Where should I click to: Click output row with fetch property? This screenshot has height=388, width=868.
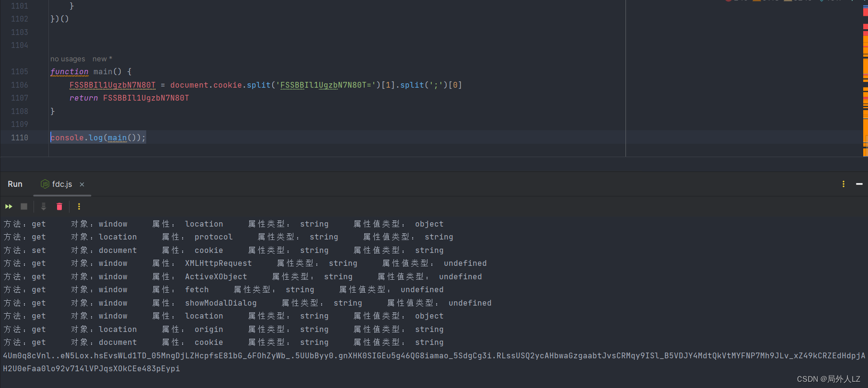[223, 290]
